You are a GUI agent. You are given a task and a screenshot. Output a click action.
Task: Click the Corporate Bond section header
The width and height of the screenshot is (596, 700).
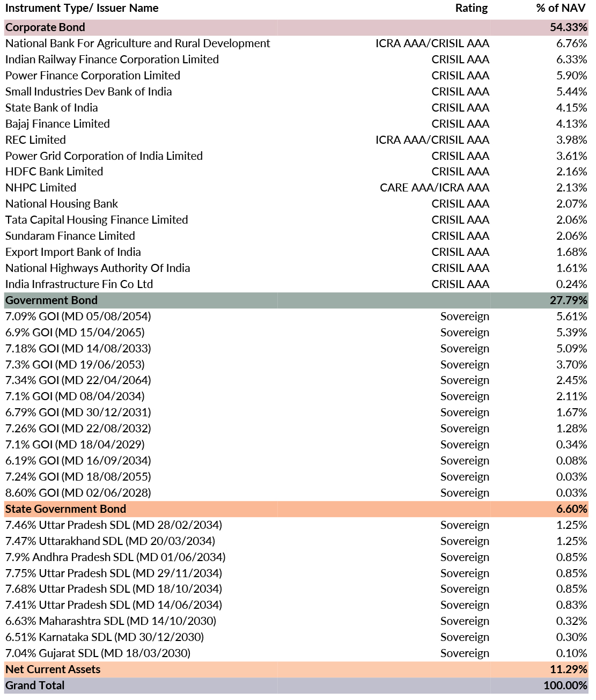pos(45,27)
